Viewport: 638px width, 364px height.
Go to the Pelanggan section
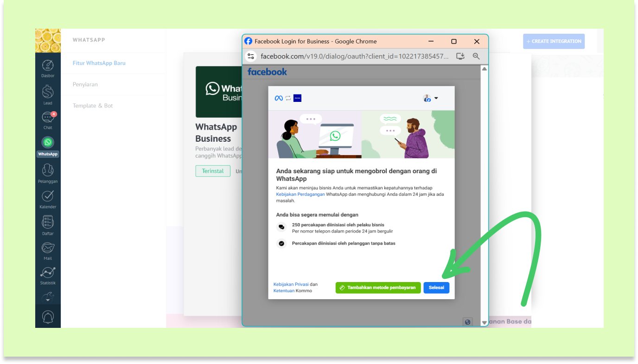(48, 173)
